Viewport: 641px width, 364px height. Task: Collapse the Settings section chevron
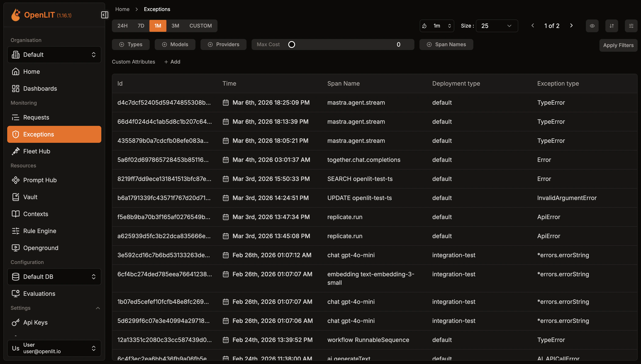pos(98,308)
